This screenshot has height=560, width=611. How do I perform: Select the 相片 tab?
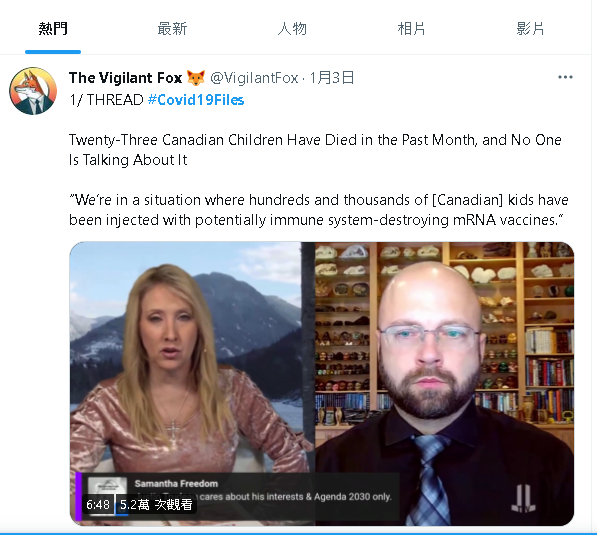click(x=411, y=28)
